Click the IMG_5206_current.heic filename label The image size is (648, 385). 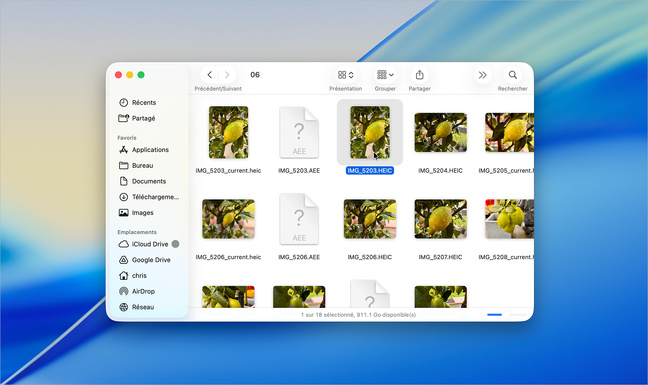pos(228,257)
